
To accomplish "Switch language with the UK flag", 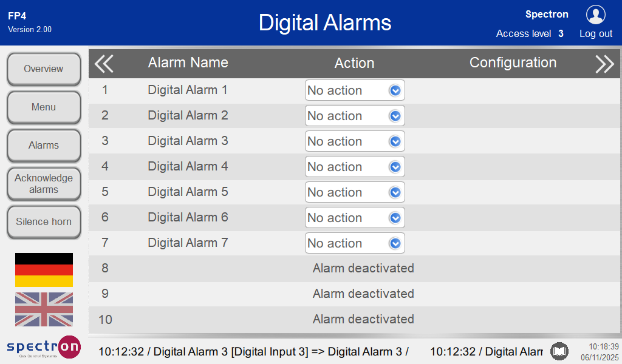I will coord(44,309).
